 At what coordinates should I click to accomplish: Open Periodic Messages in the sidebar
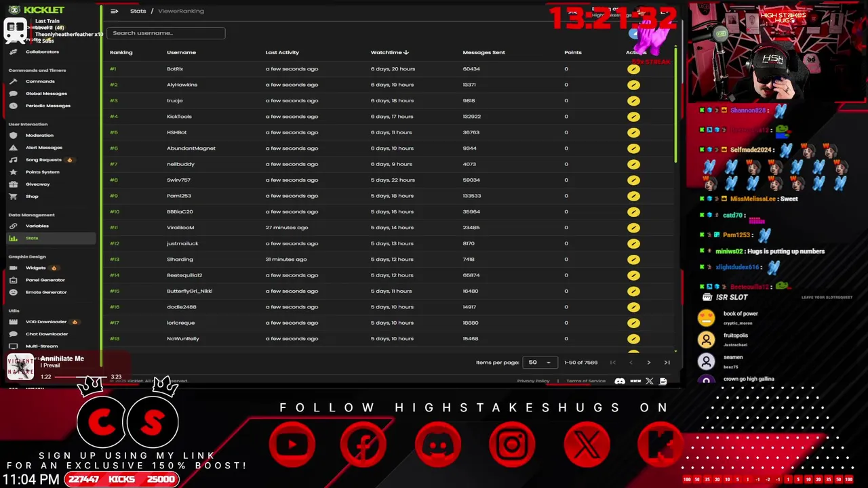point(47,106)
